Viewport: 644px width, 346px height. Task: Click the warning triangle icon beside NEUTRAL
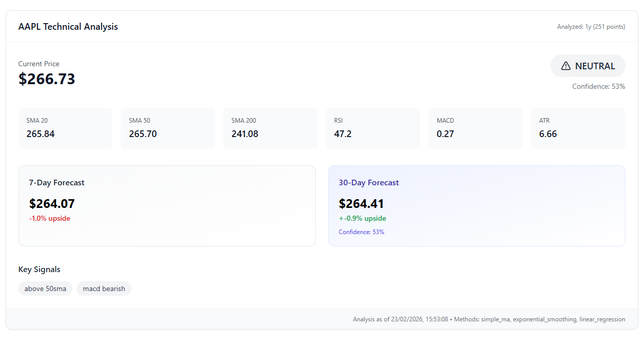(566, 66)
